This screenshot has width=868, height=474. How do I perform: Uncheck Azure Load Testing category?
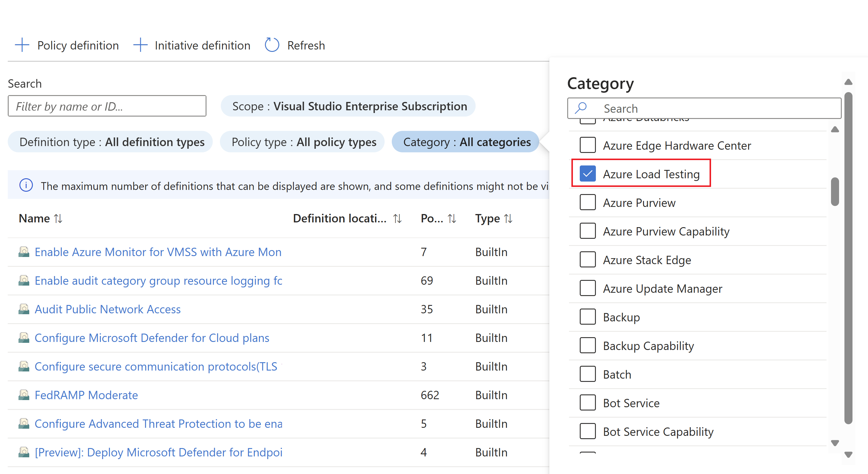pyautogui.click(x=587, y=173)
